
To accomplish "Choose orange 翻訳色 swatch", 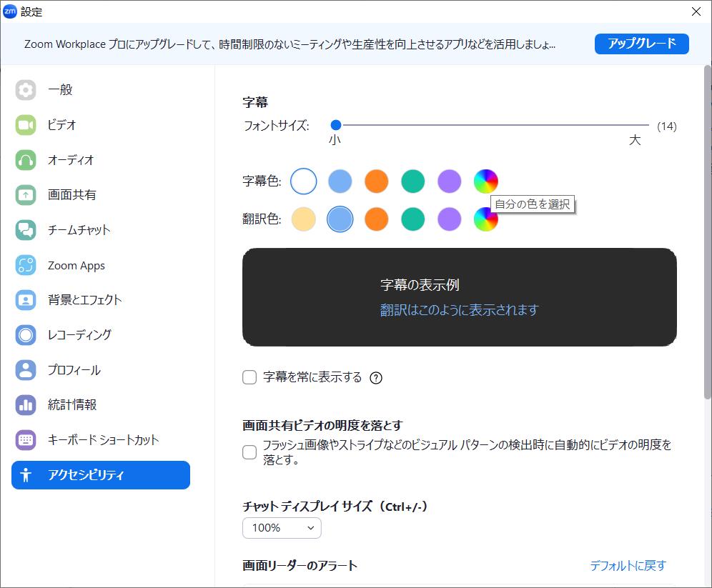I will [x=377, y=219].
